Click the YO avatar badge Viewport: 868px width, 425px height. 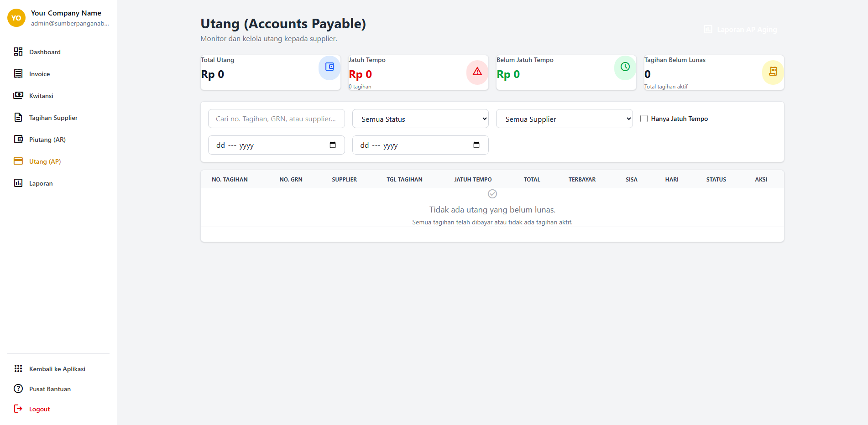click(x=16, y=18)
